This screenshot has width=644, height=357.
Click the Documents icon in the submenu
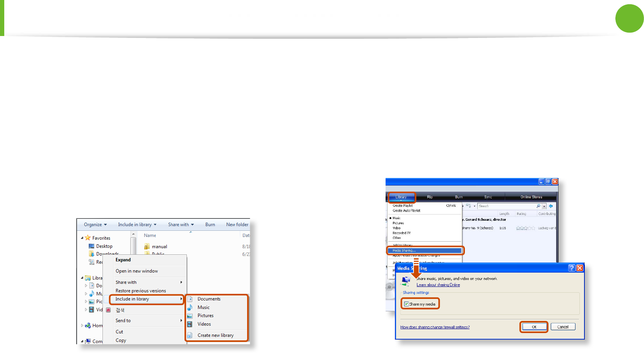(x=190, y=299)
